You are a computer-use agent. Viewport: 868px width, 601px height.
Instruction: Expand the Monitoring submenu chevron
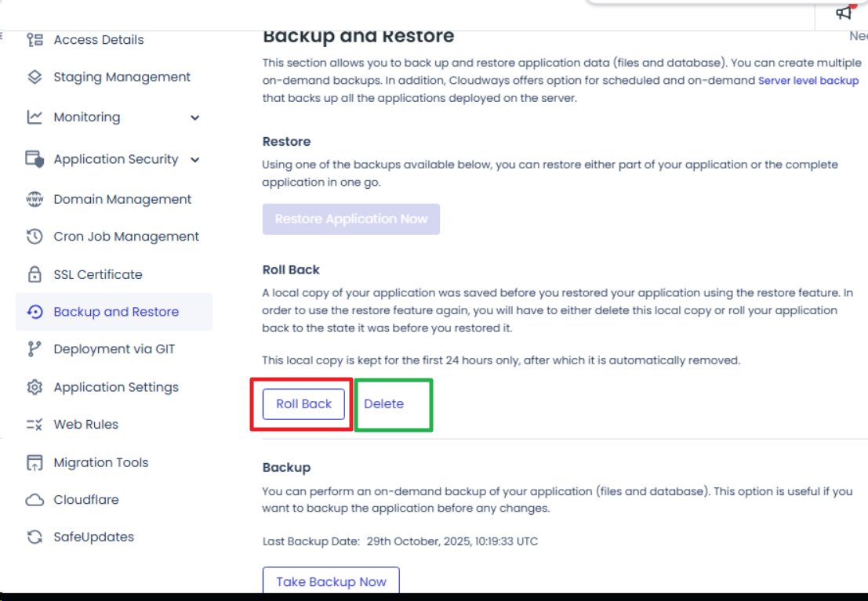point(195,118)
